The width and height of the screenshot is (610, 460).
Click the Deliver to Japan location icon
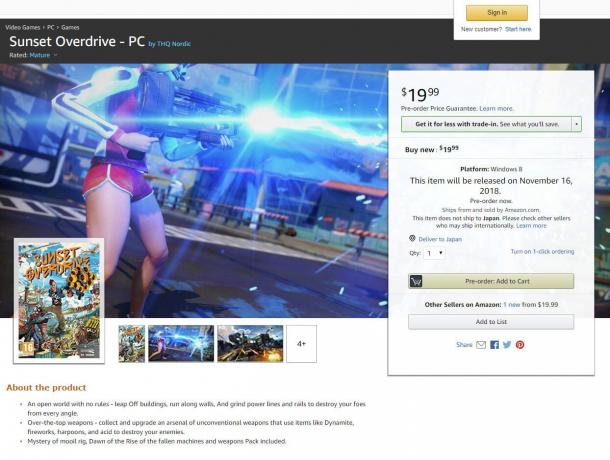point(412,239)
